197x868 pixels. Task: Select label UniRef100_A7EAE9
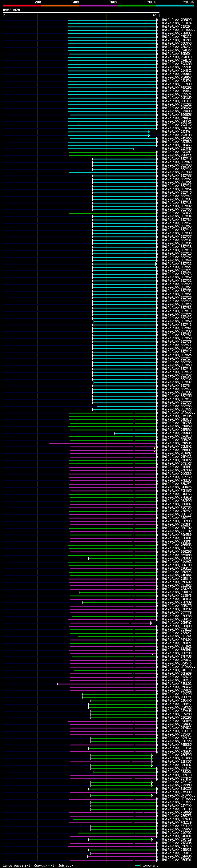[177, 497]
